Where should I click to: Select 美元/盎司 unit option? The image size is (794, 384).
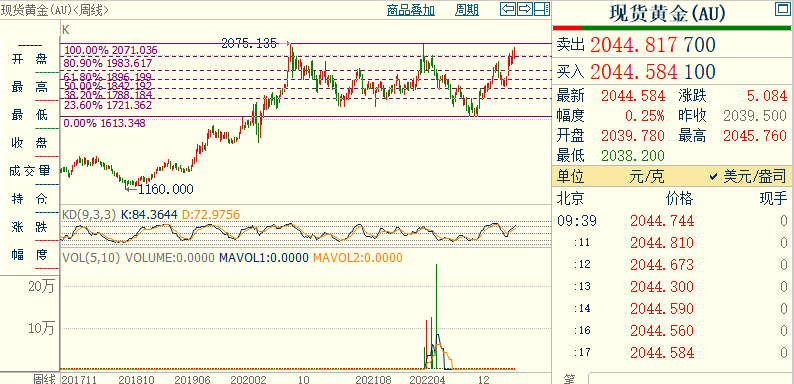(748, 176)
